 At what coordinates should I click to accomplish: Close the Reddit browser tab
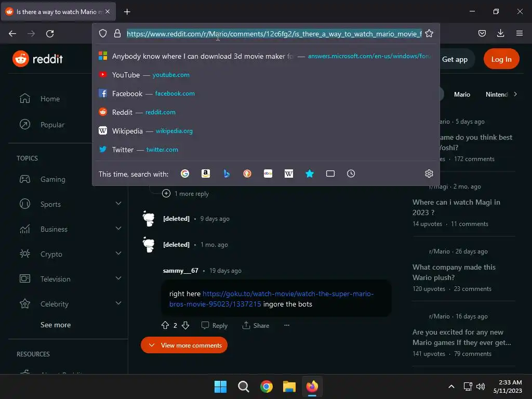point(108,11)
